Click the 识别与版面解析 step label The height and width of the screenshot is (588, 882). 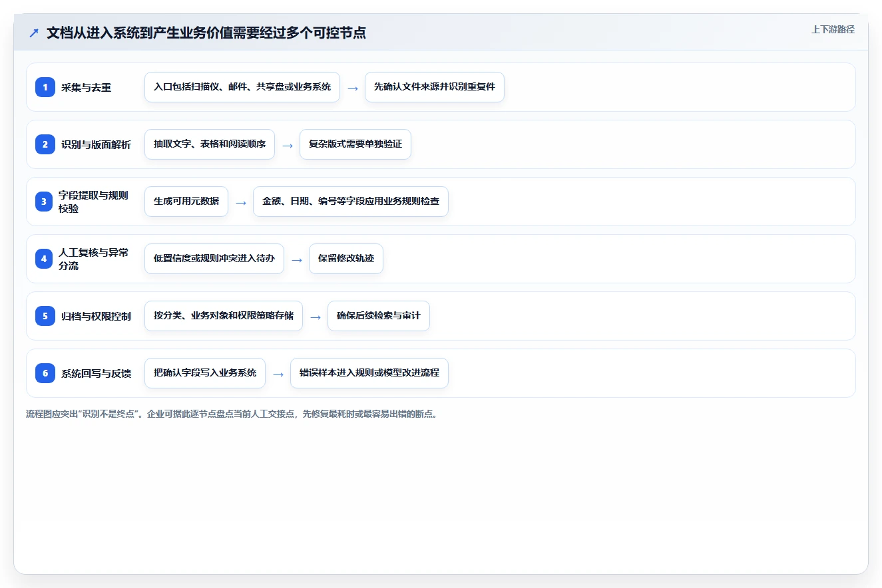coord(97,144)
